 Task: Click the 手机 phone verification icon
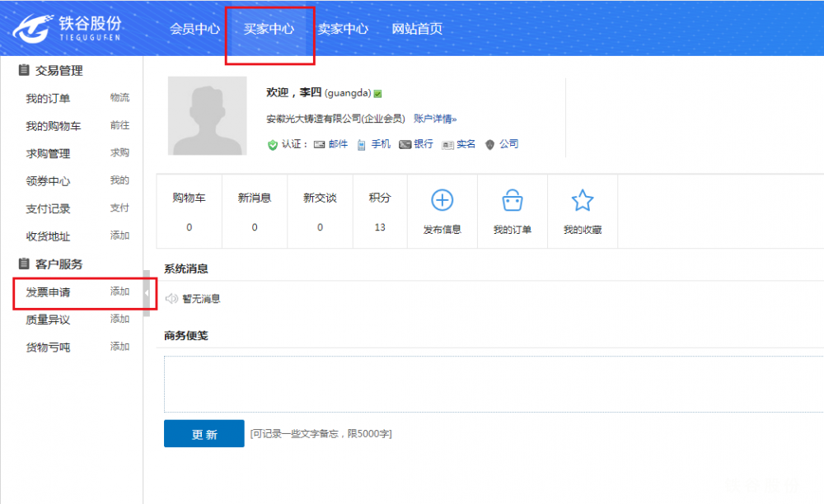tap(361, 144)
